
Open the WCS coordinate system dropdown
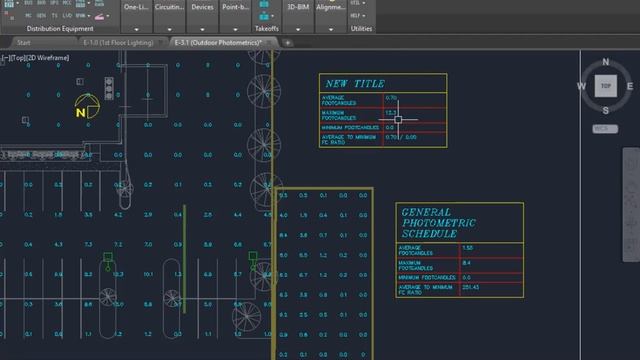click(x=605, y=129)
